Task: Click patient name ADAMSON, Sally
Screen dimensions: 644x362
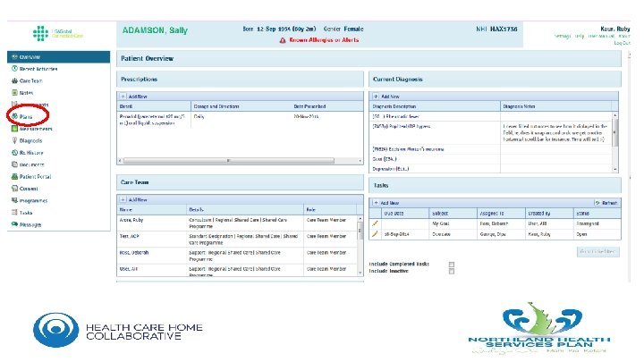Action: click(x=155, y=30)
